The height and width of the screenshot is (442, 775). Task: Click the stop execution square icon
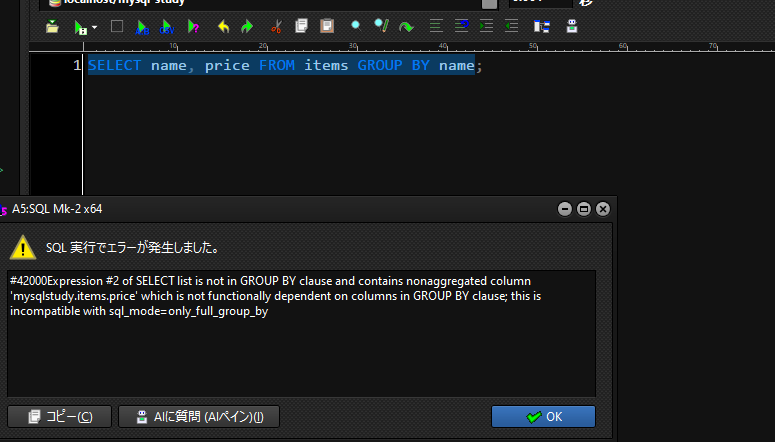click(x=117, y=26)
